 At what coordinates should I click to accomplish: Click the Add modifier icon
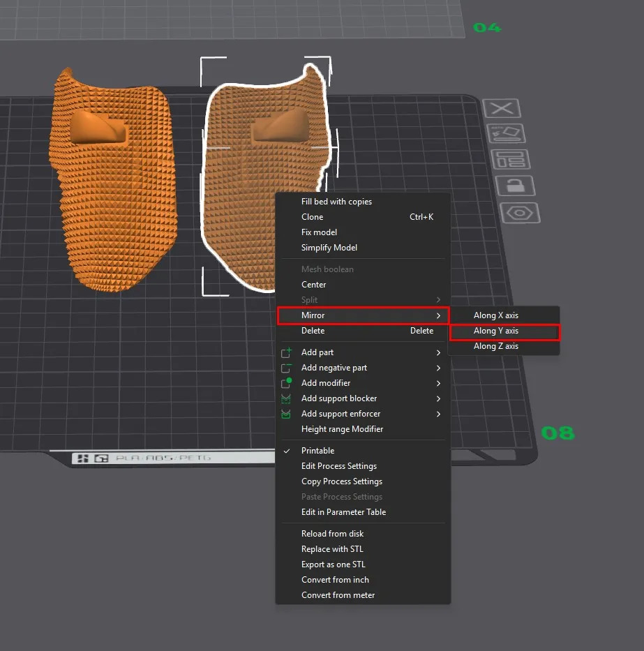click(x=286, y=383)
